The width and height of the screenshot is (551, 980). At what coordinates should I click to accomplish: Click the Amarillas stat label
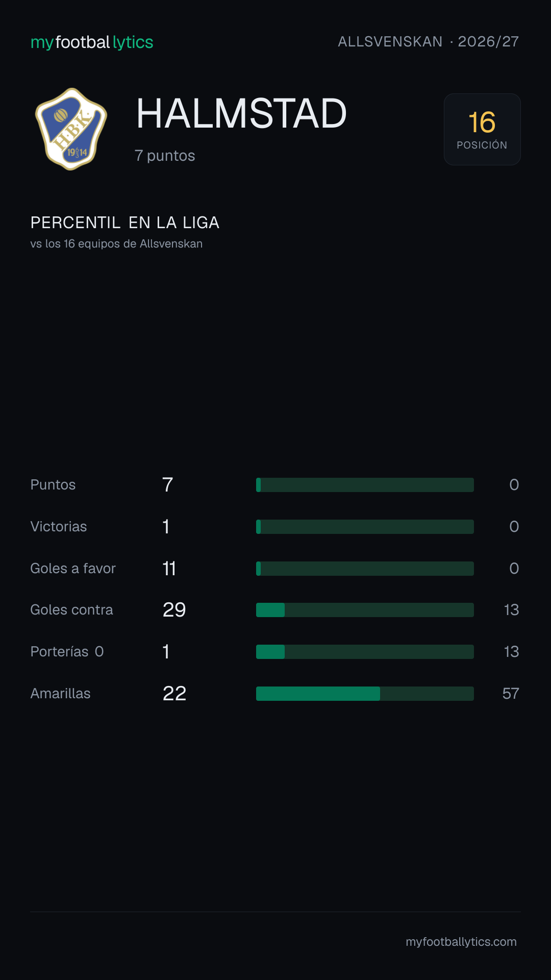point(61,694)
